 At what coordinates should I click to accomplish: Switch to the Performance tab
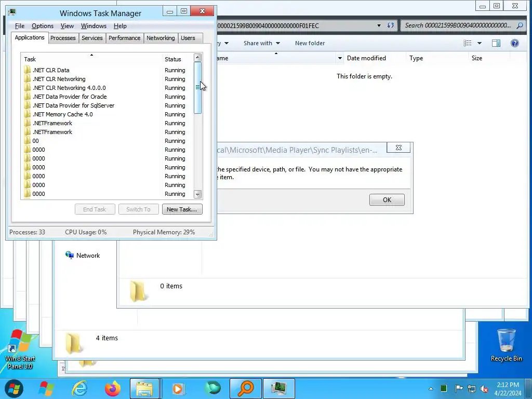(125, 38)
